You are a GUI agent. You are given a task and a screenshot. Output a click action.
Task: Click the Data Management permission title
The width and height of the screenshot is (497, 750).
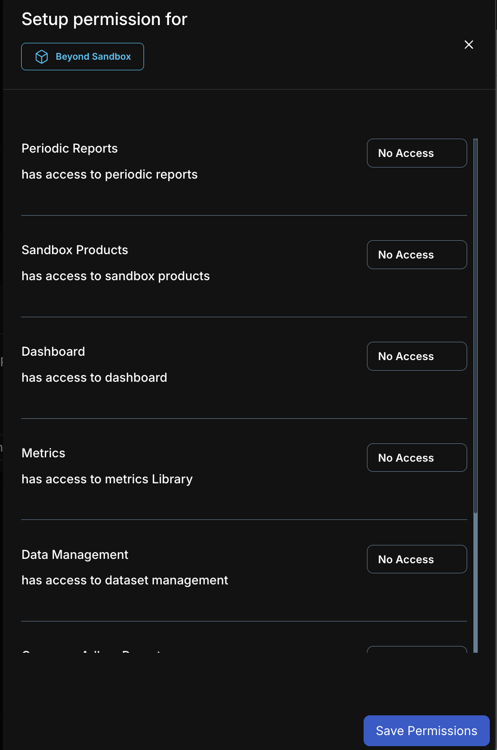pos(75,554)
